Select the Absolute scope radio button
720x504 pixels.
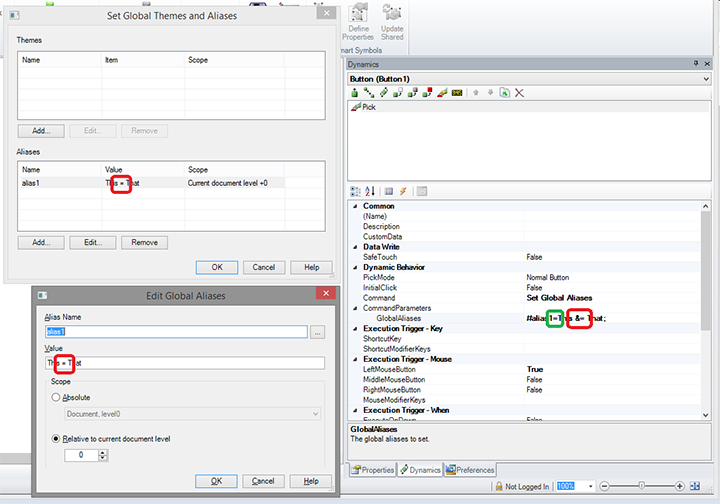[56, 396]
